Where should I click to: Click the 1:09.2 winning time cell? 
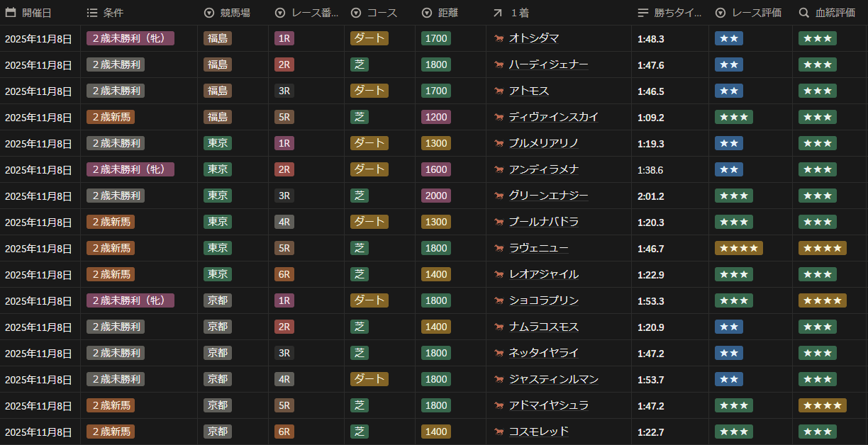[651, 118]
